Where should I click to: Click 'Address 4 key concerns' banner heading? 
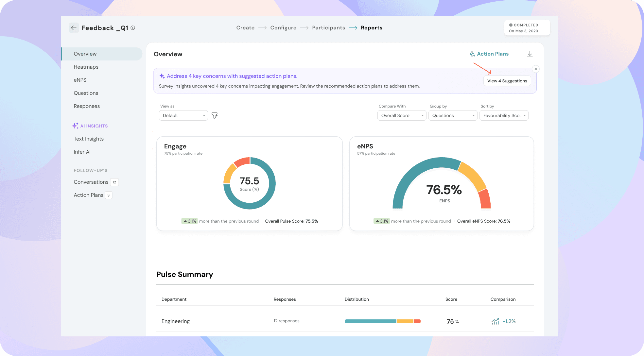coord(232,76)
